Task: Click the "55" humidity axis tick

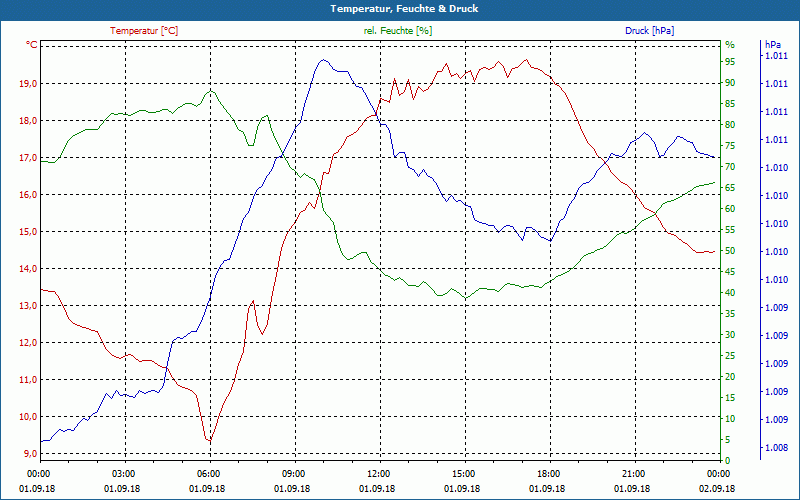Action: [x=730, y=230]
